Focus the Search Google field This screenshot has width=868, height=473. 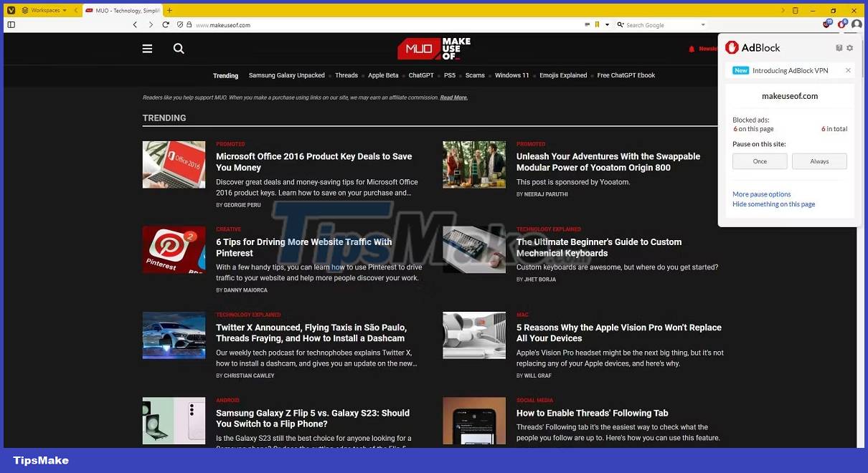[661, 25]
